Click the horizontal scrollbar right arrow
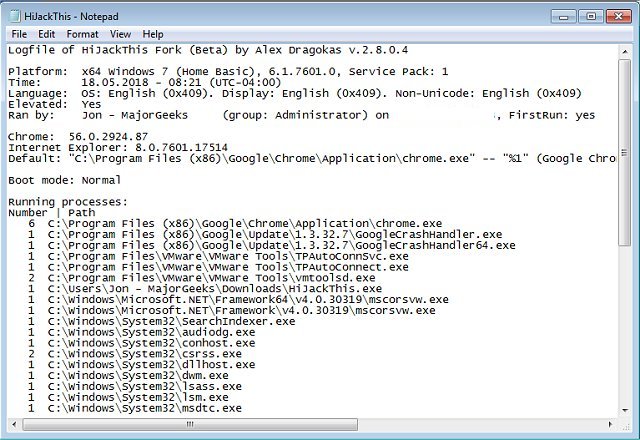 [610, 424]
